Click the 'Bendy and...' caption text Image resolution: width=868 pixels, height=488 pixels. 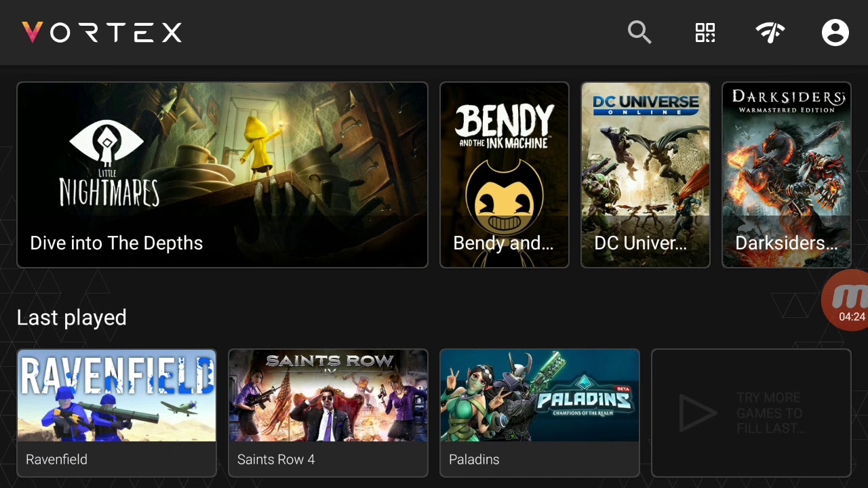pos(503,243)
